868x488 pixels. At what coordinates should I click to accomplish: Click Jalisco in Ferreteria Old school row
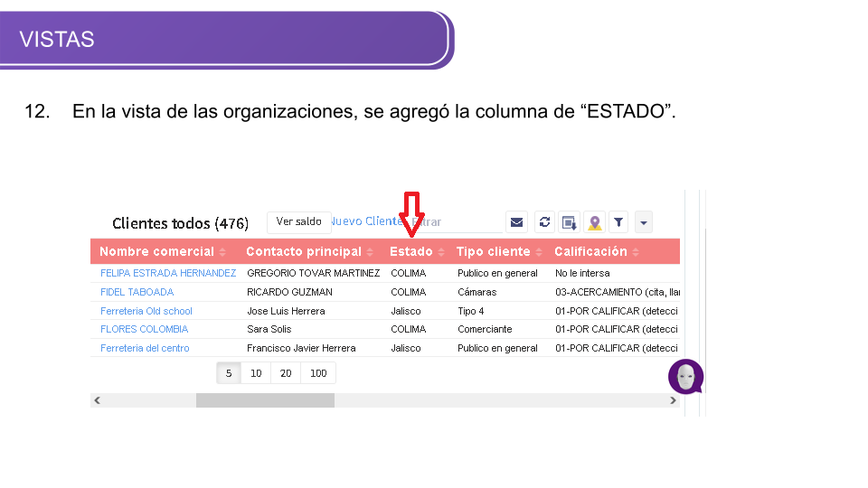(406, 311)
